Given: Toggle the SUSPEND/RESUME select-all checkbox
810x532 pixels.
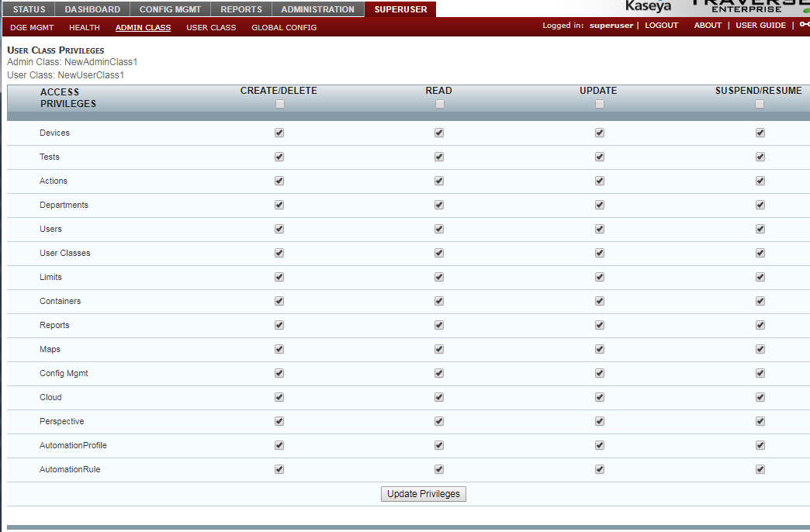Looking at the screenshot, I should (760, 105).
